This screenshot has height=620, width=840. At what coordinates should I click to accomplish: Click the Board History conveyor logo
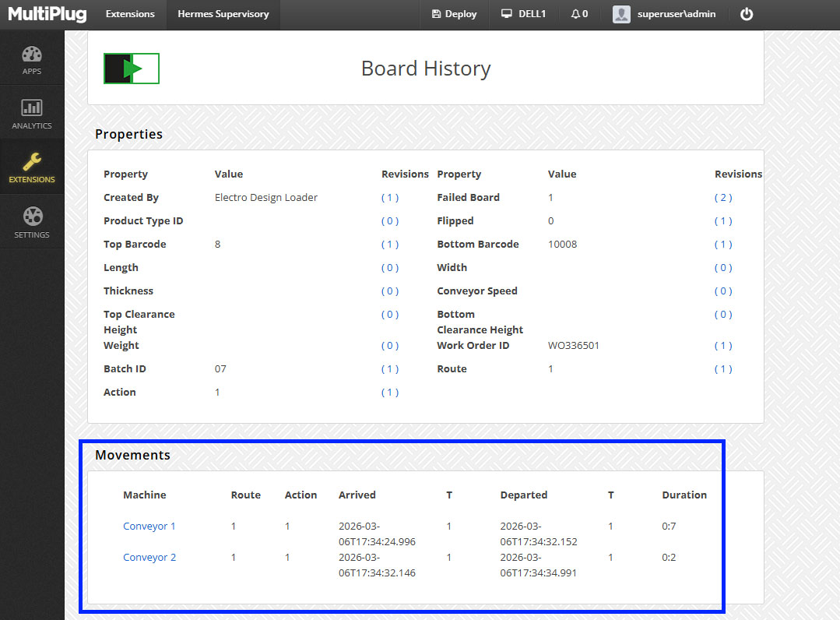[132, 69]
